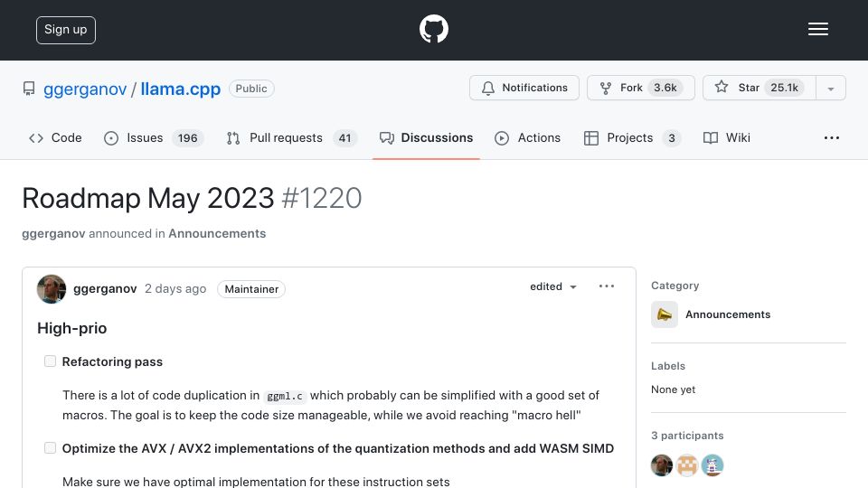The height and width of the screenshot is (488, 868).
Task: Switch to the Code tab
Action: [55, 137]
